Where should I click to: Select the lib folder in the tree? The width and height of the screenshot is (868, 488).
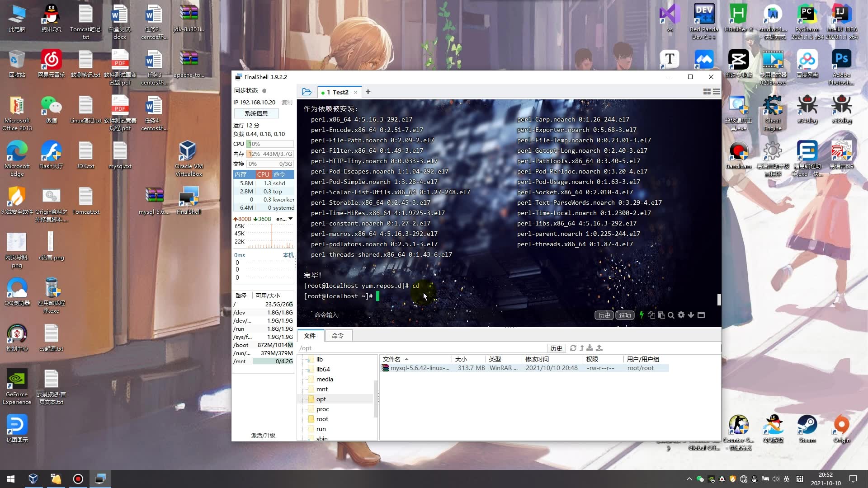click(x=320, y=359)
